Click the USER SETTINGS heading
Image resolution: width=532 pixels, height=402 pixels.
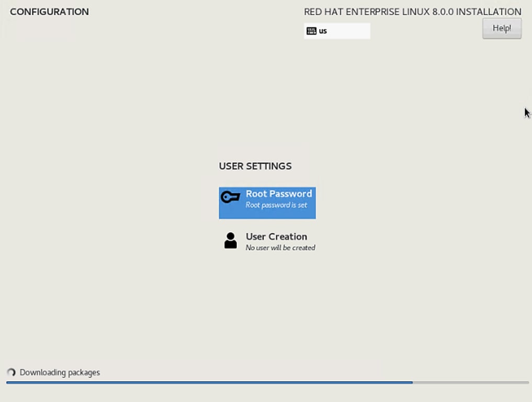pyautogui.click(x=255, y=166)
